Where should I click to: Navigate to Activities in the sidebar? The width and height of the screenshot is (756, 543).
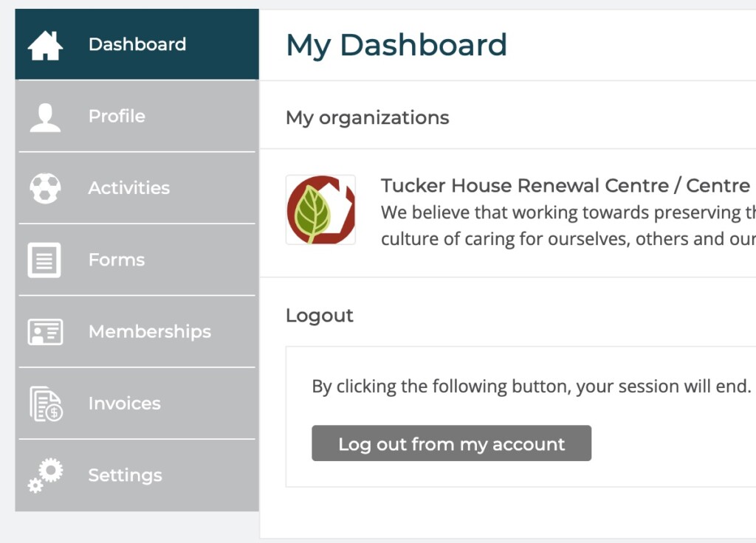coord(137,188)
